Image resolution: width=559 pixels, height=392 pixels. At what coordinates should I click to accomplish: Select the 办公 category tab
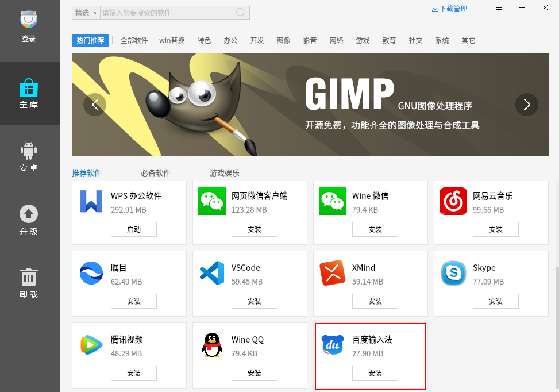coord(230,40)
